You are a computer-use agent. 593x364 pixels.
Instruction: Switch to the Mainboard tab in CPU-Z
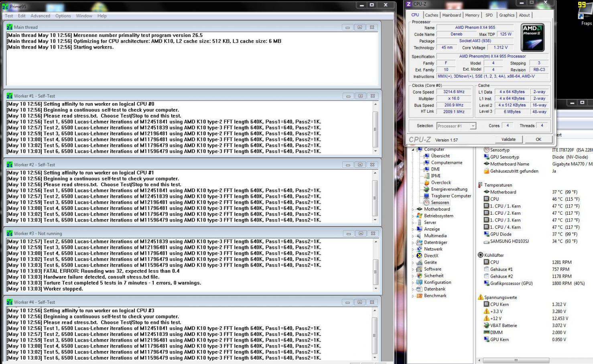coord(452,15)
